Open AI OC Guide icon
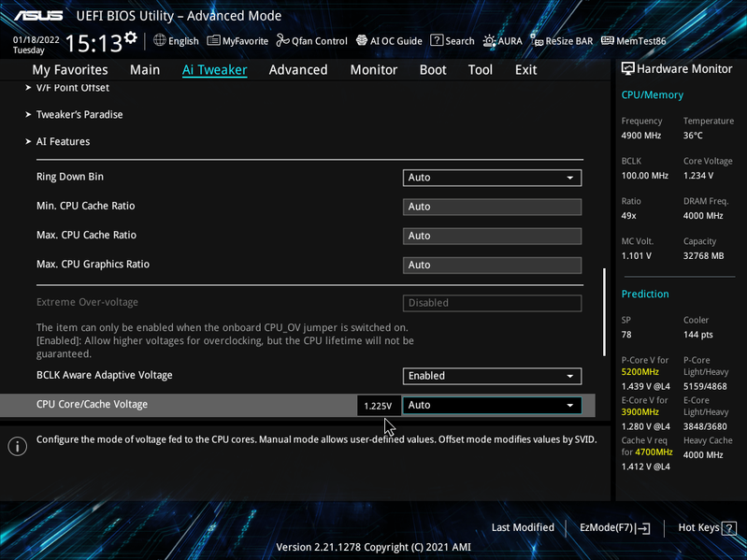This screenshot has height=560, width=747. click(362, 40)
